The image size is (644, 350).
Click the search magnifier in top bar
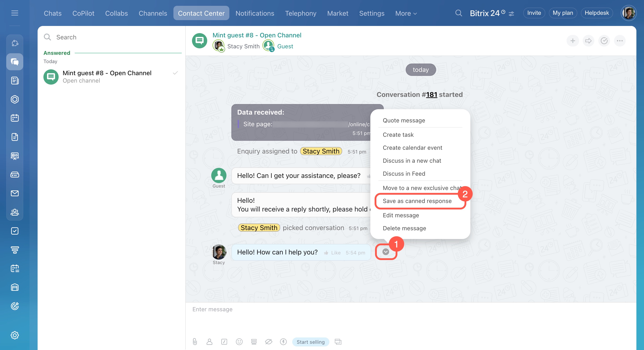458,13
